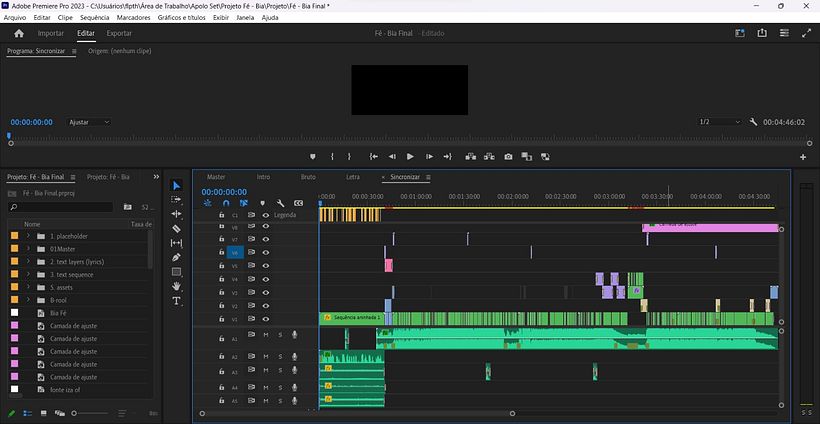Solo track A1
The image size is (820, 424).
coord(280,335)
